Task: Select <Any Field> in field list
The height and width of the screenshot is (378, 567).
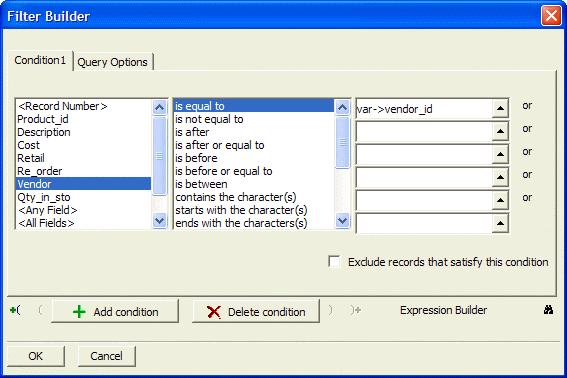Action: click(x=84, y=210)
